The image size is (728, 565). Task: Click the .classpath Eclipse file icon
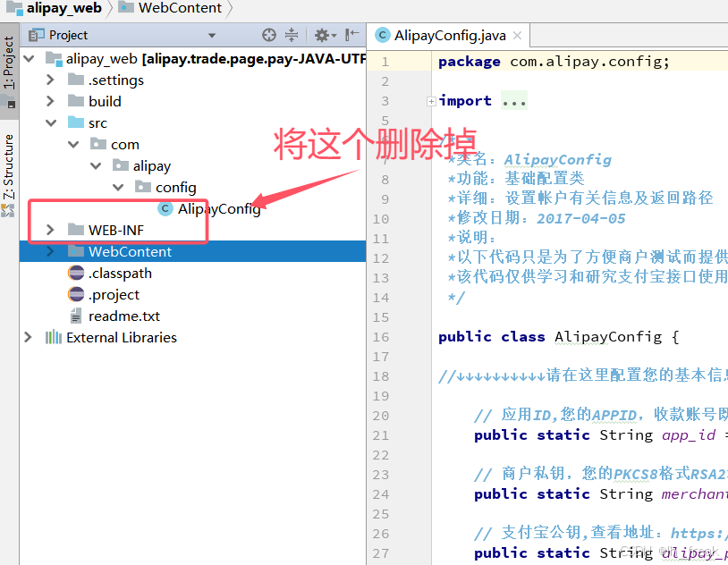(76, 273)
